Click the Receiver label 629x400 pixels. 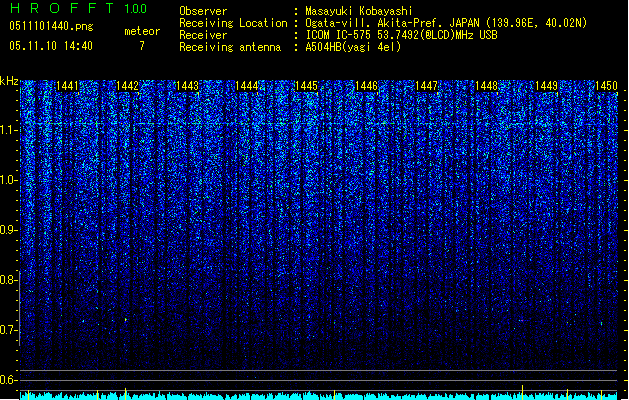click(203, 35)
